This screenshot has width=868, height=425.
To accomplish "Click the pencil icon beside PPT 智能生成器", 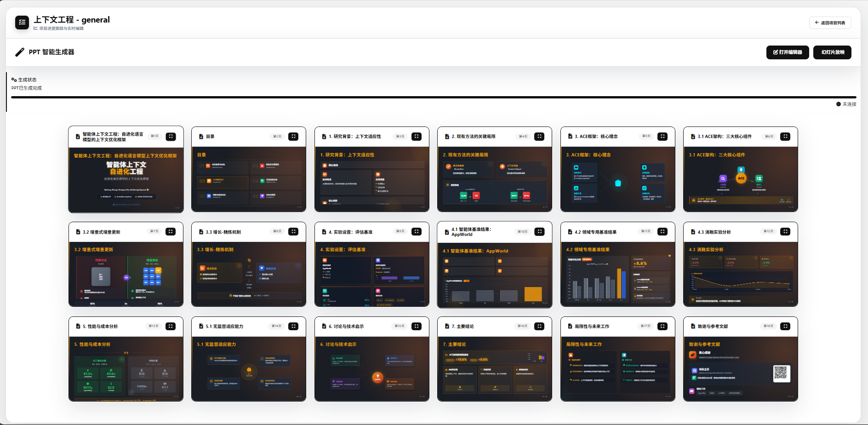I will click(x=19, y=52).
